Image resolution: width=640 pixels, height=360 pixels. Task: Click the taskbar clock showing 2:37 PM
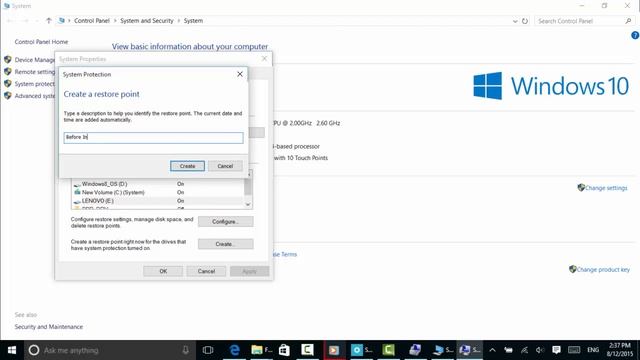(x=620, y=350)
